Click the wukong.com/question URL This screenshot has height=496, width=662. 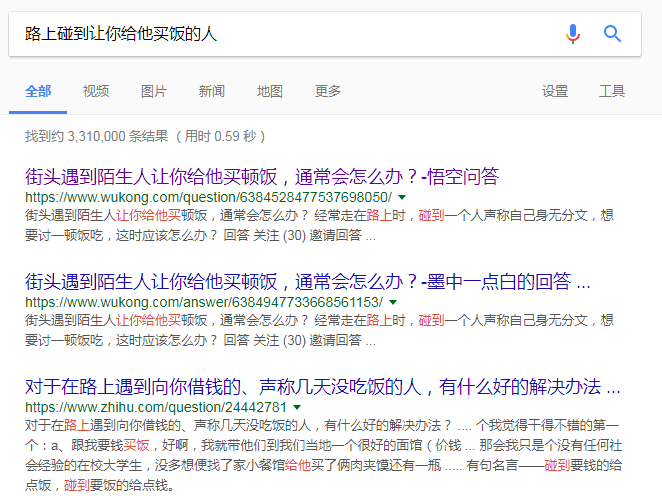(208, 197)
